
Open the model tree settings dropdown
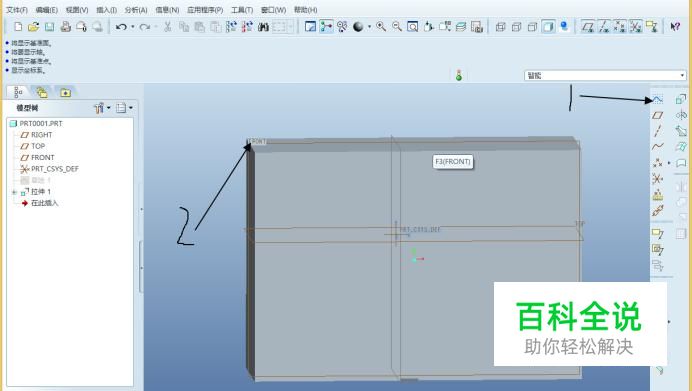point(102,108)
